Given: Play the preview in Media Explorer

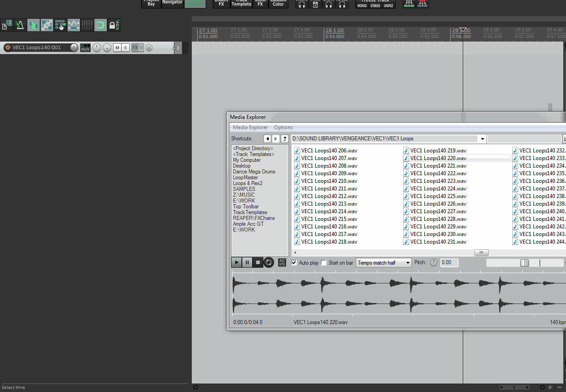Looking at the screenshot, I should click(237, 262).
